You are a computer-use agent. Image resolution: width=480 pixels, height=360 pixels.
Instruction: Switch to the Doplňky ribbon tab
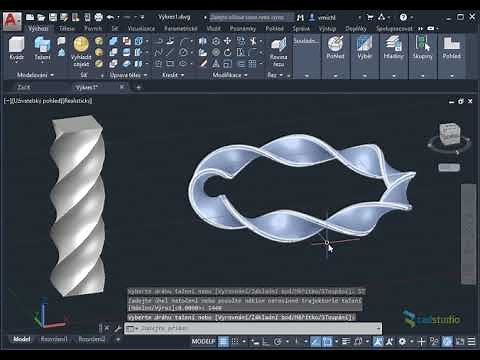pyautogui.click(x=356, y=28)
